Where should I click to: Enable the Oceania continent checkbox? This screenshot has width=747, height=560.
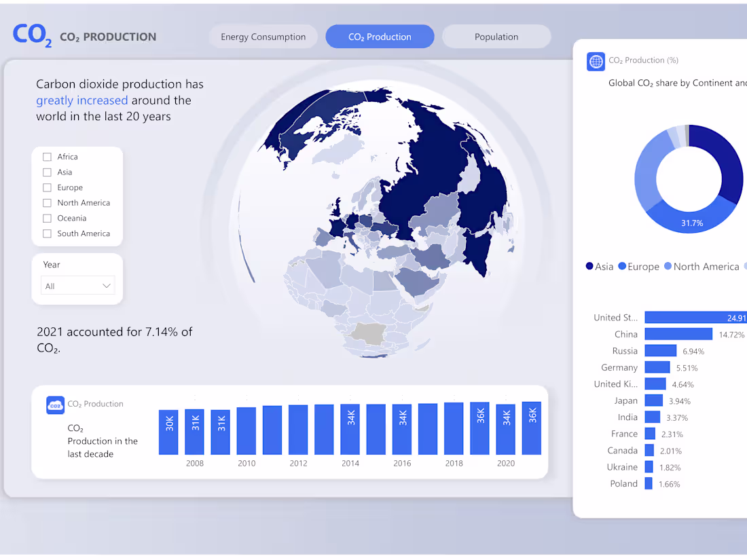47,218
